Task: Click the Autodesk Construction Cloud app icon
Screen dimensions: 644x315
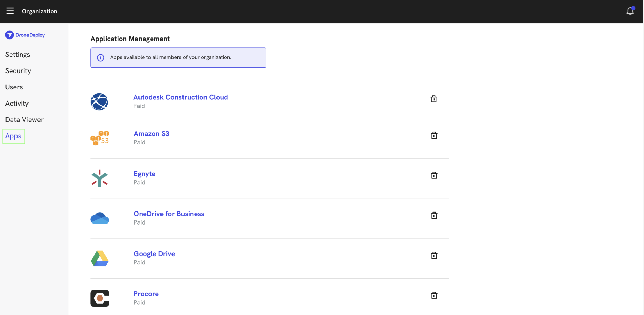Action: coord(99,101)
